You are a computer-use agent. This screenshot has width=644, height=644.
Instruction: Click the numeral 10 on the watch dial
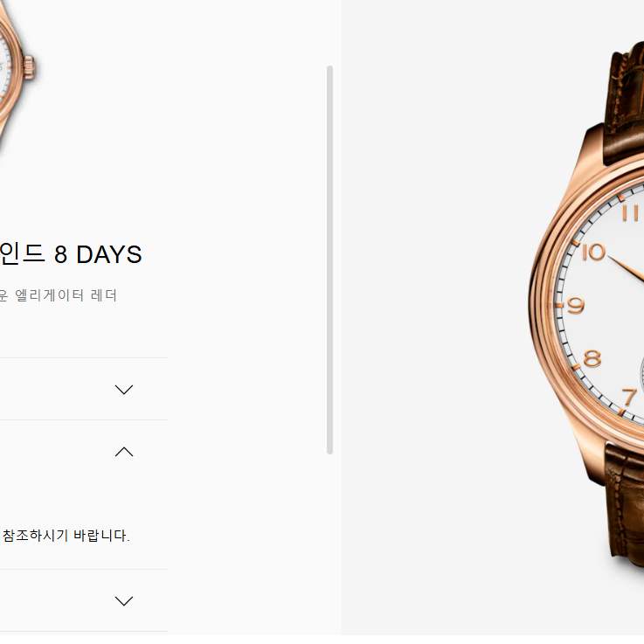tap(594, 252)
